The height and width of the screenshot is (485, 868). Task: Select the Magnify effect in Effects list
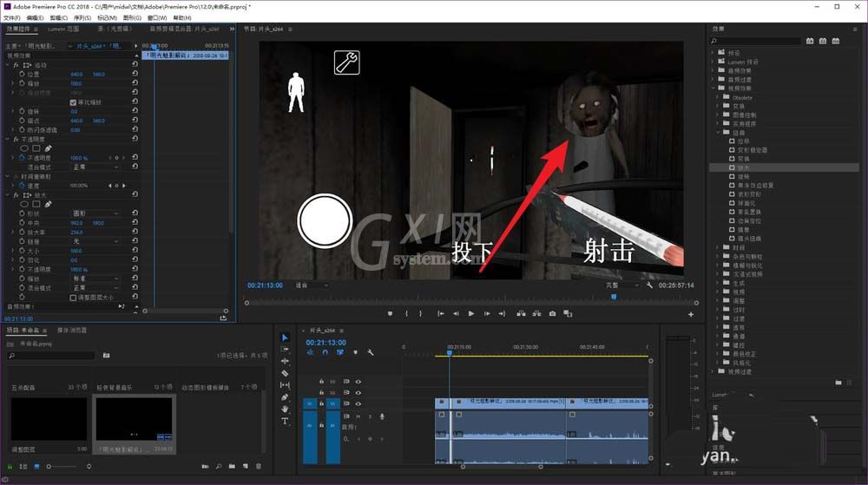(784, 167)
